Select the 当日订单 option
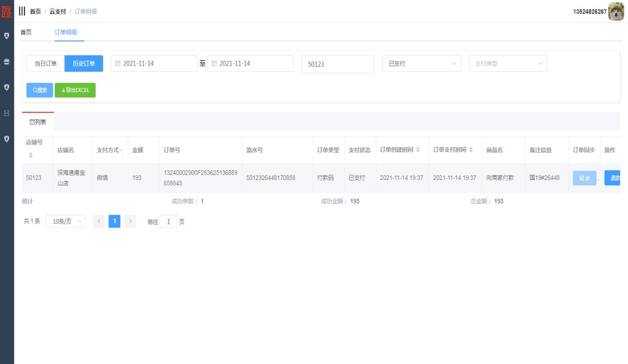Viewport: 628px width, 364px height. [x=45, y=64]
